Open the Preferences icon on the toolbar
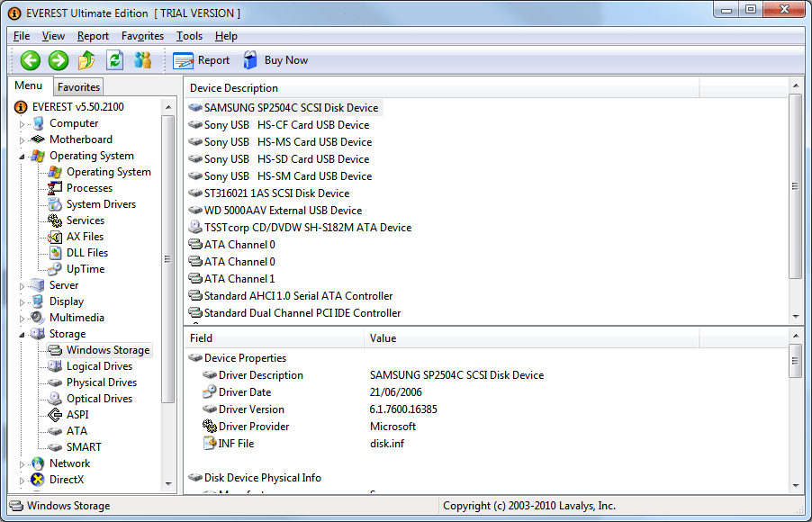This screenshot has width=812, height=522. [86, 59]
